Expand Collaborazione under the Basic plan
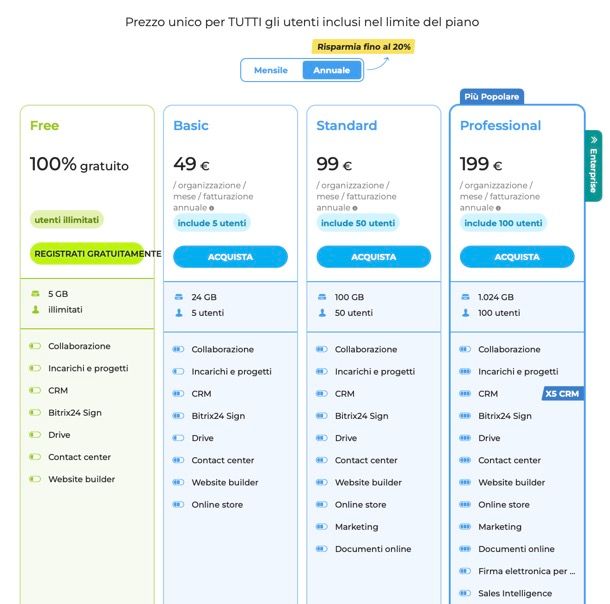This screenshot has height=604, width=610. (223, 349)
